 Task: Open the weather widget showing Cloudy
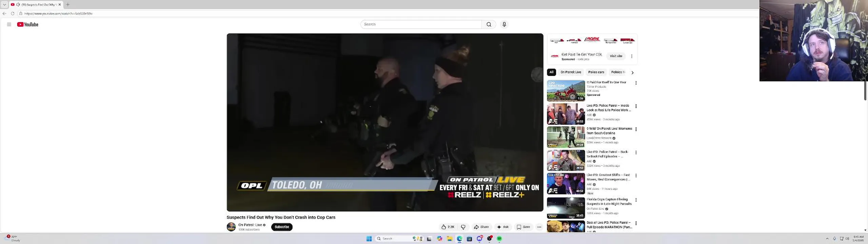pos(13,238)
